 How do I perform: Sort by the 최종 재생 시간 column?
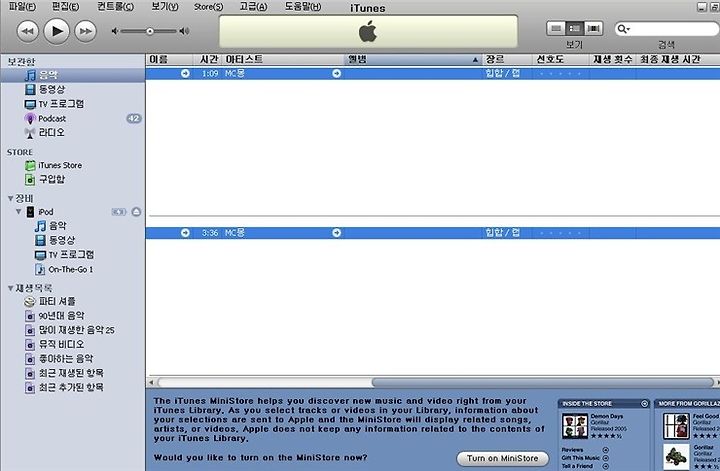point(678,60)
